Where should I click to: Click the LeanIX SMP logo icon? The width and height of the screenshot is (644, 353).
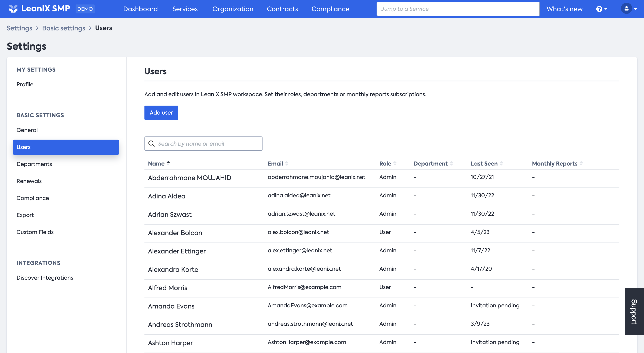pos(13,9)
